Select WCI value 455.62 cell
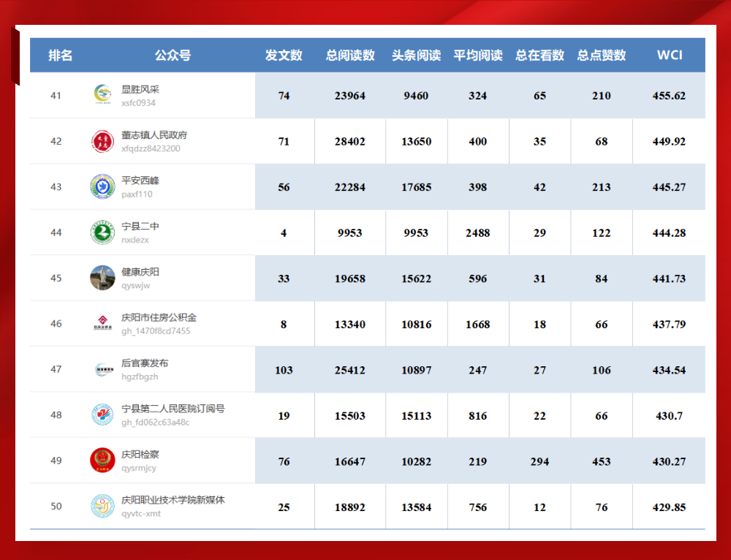 (x=669, y=96)
